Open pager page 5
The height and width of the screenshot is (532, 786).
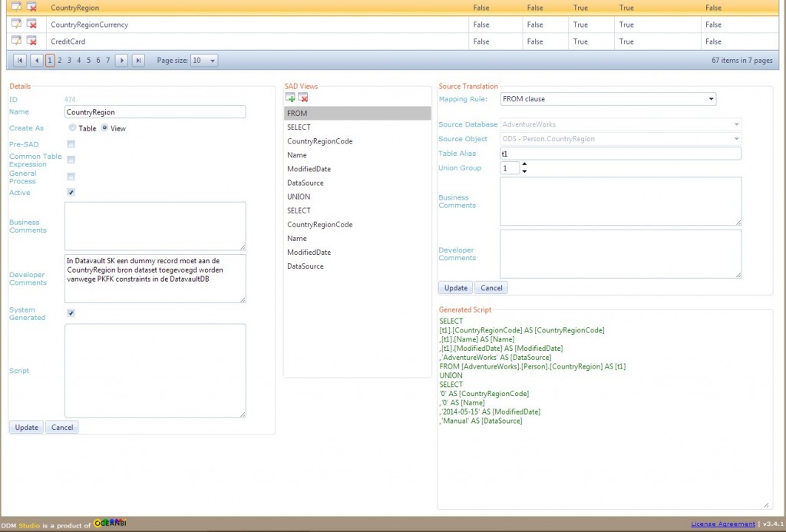[88, 60]
